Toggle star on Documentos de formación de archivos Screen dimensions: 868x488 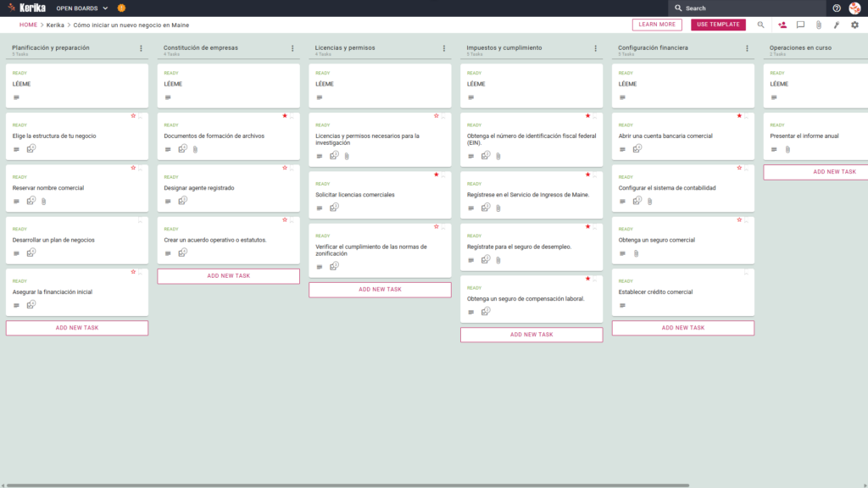click(285, 115)
